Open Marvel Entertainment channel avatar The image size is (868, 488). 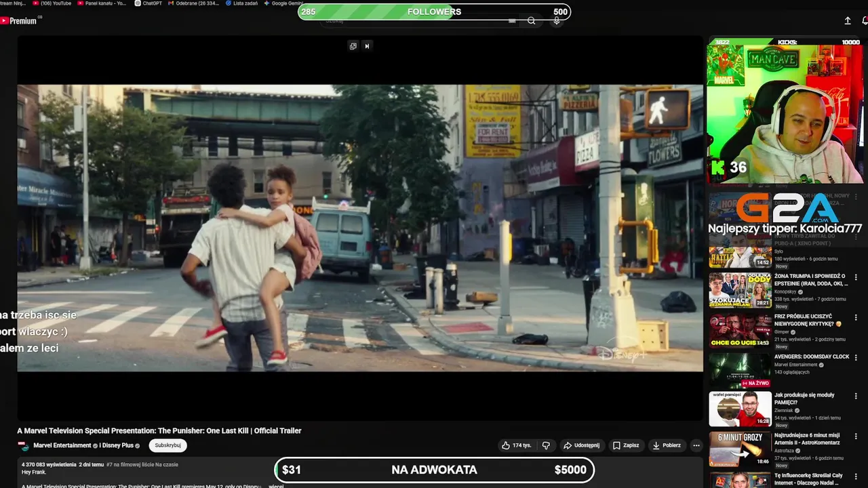point(24,446)
